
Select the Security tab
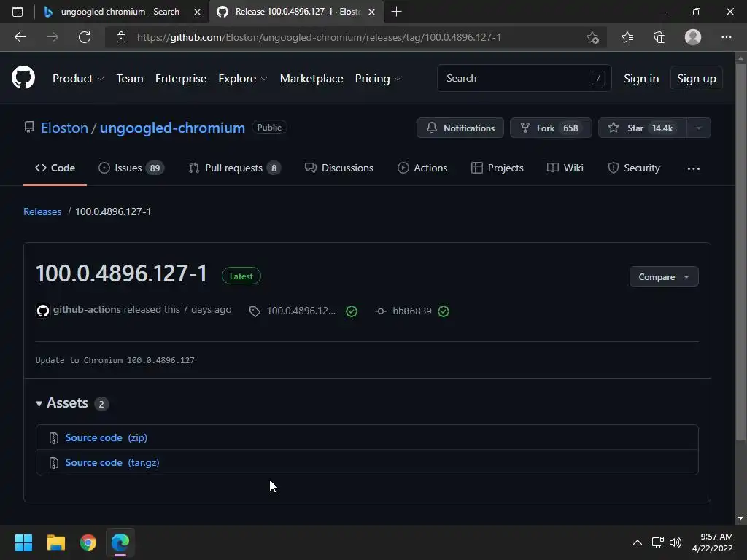pyautogui.click(x=634, y=168)
